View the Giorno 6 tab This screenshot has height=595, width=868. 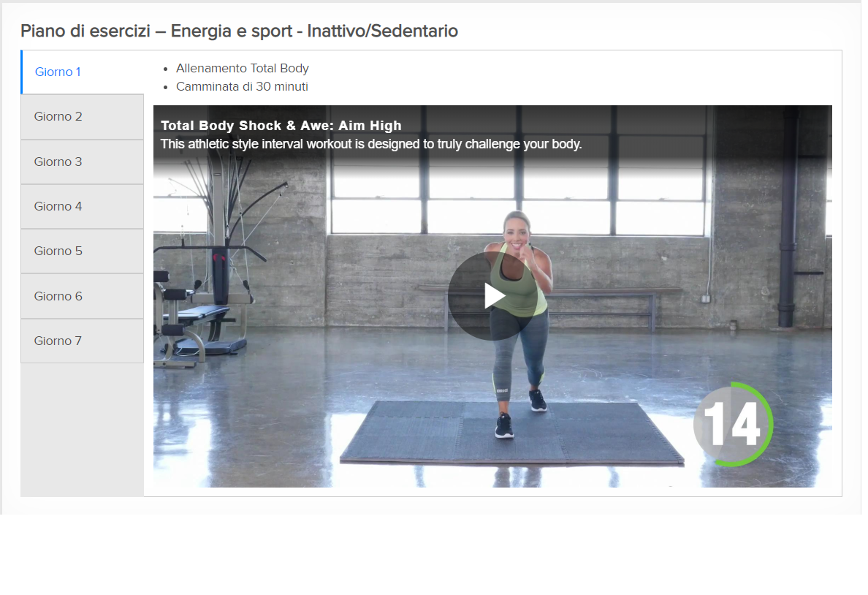click(83, 296)
